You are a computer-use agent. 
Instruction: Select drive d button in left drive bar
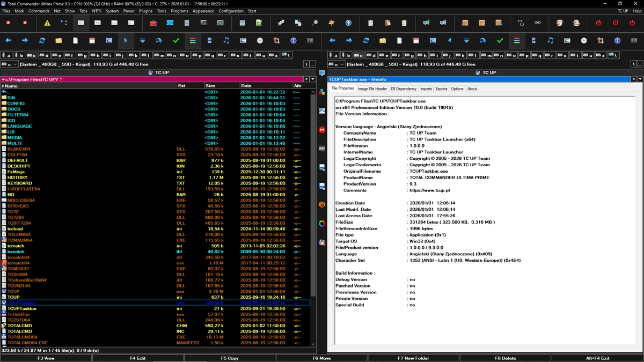click(x=43, y=55)
